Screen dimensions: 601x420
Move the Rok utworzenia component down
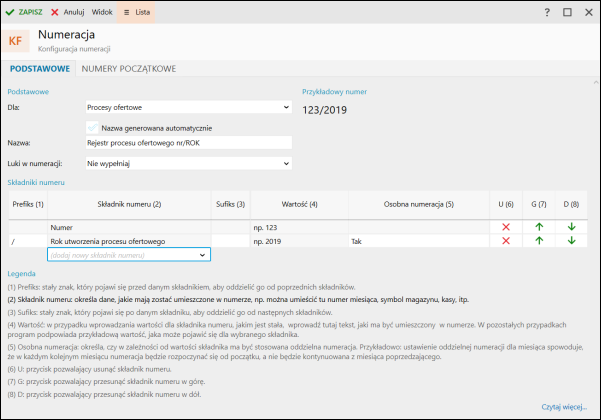[x=571, y=241]
